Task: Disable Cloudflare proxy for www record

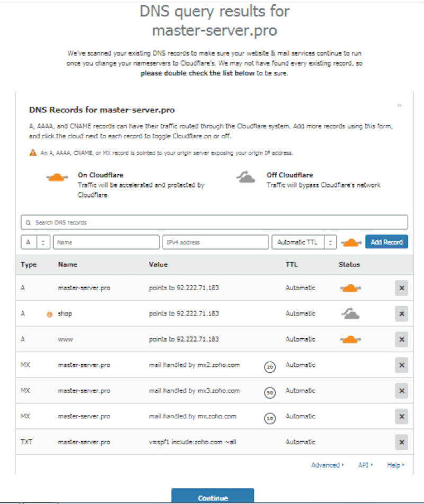Action: [x=350, y=339]
